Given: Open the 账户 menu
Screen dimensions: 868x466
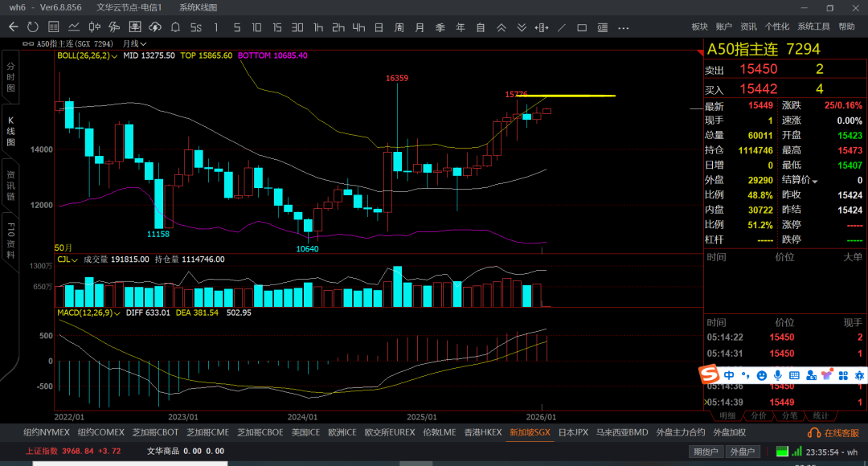Looking at the screenshot, I should click(724, 27).
